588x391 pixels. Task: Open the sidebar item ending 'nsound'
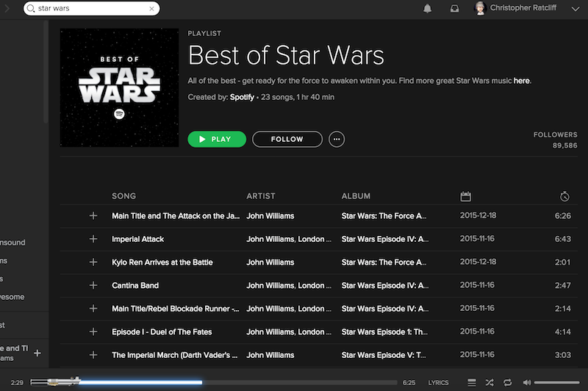click(x=12, y=243)
